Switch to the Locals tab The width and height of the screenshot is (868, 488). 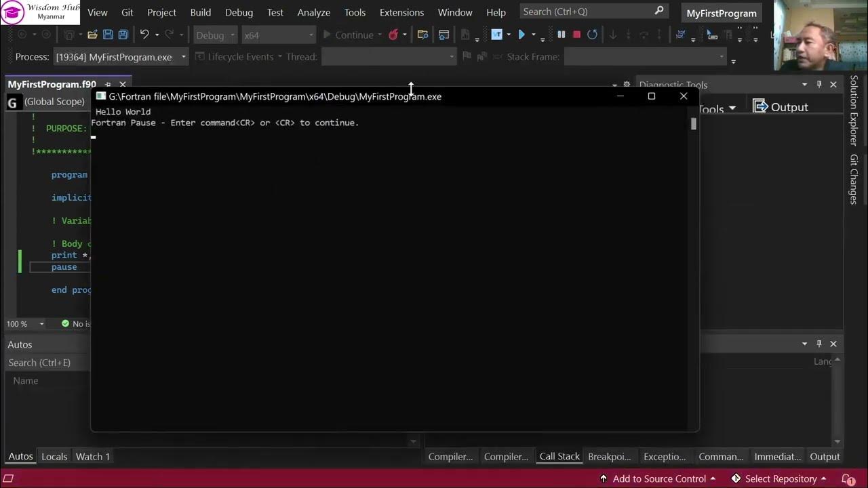[x=54, y=456]
